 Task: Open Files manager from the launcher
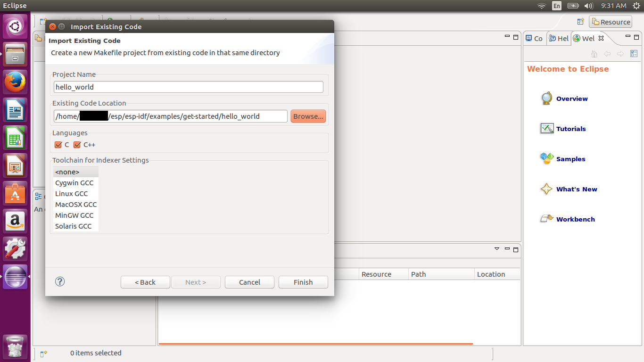tap(15, 54)
